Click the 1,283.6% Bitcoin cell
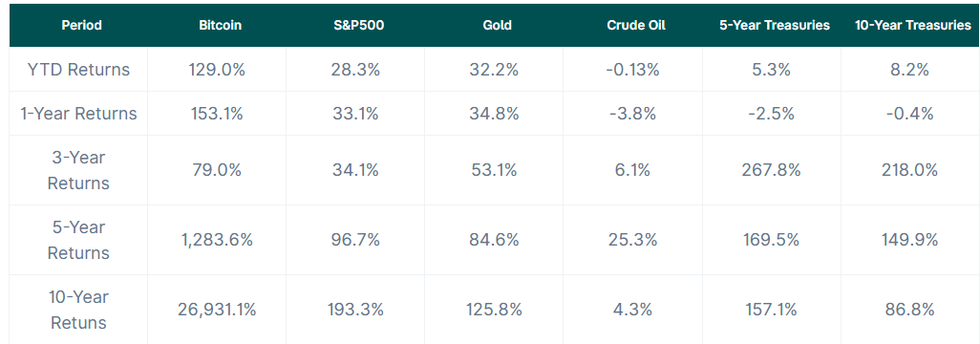 point(217,240)
